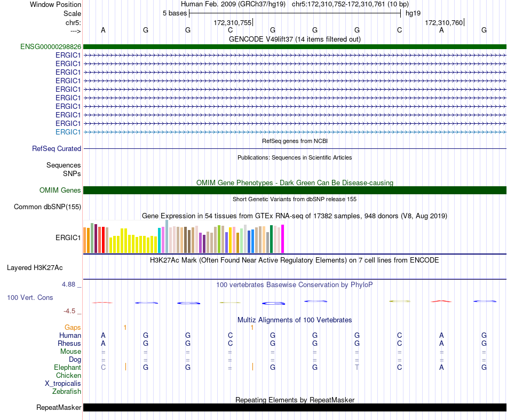Image resolution: width=507 pixels, height=420 pixels.
Task: Open the OMIM Genes track label
Action: [x=60, y=190]
